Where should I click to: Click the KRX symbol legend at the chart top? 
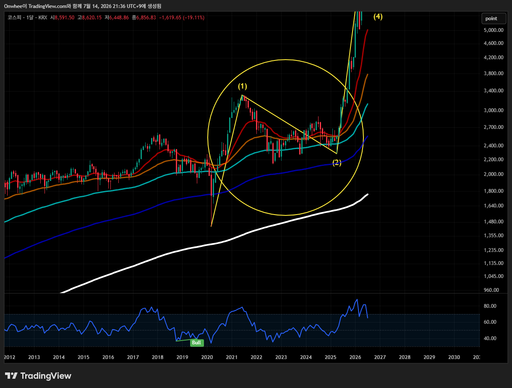coord(27,17)
